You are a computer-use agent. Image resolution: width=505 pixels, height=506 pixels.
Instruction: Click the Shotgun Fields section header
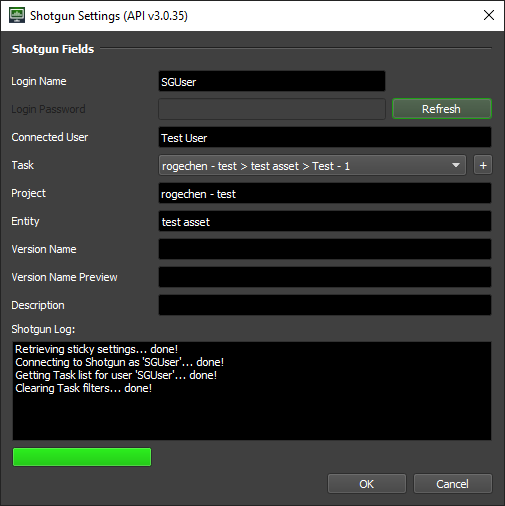pyautogui.click(x=53, y=49)
